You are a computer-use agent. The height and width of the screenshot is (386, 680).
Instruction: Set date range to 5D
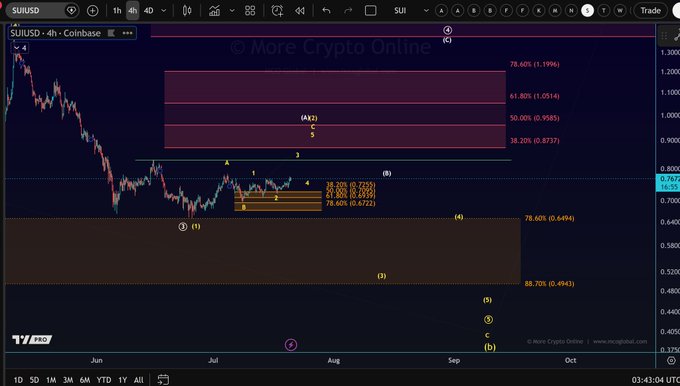[34, 380]
